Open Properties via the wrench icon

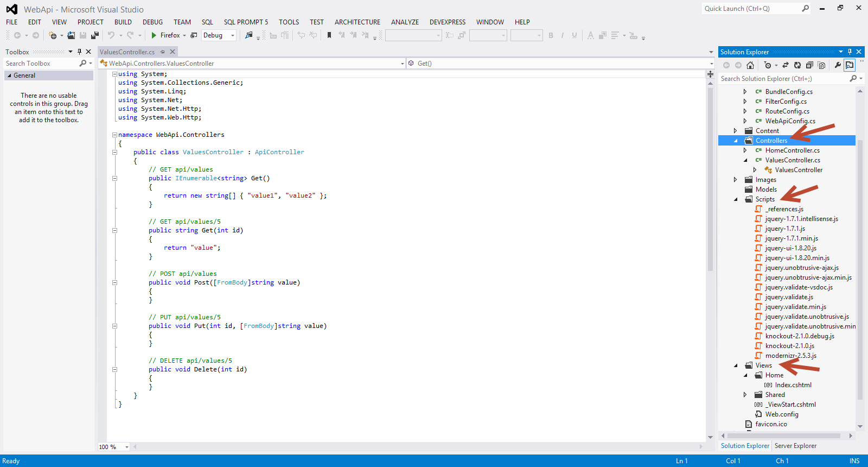[x=838, y=65]
